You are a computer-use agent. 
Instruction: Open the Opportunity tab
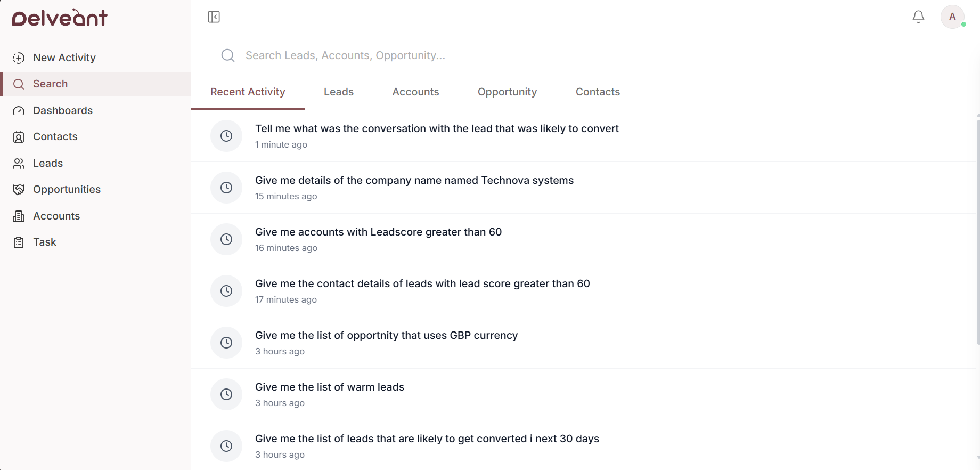507,92
